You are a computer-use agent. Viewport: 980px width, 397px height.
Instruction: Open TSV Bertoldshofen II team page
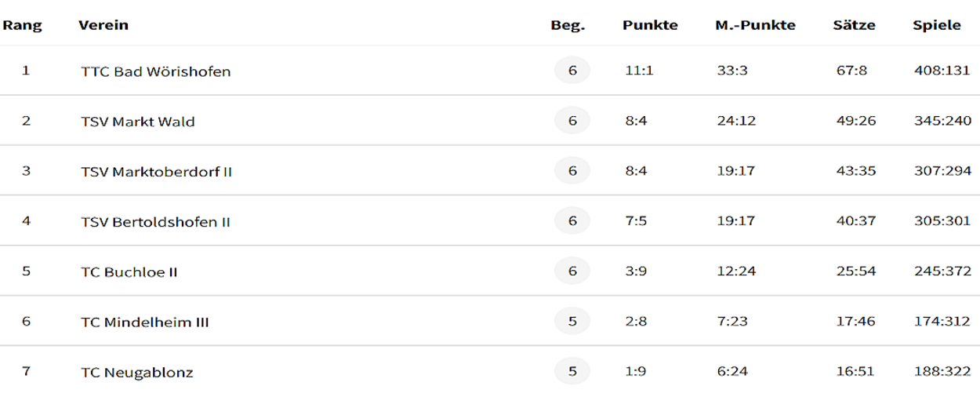click(155, 222)
